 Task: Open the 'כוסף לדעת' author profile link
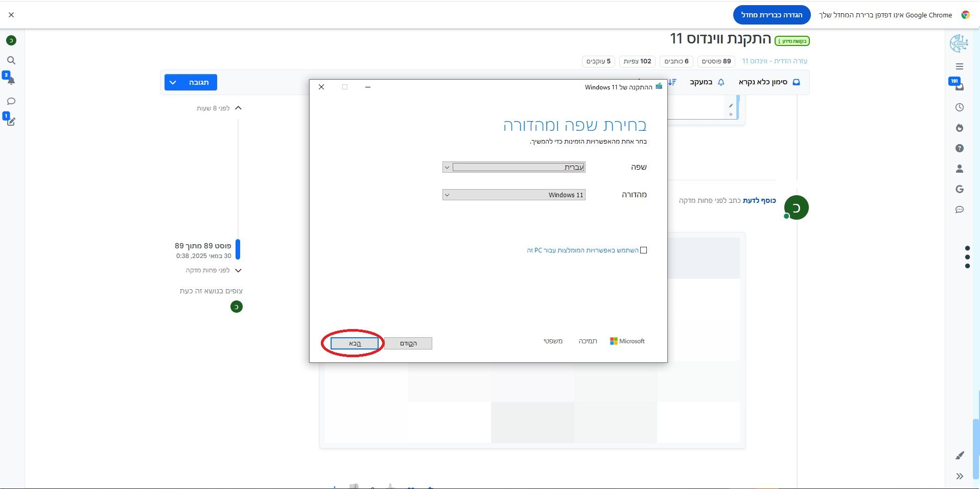coord(759,200)
